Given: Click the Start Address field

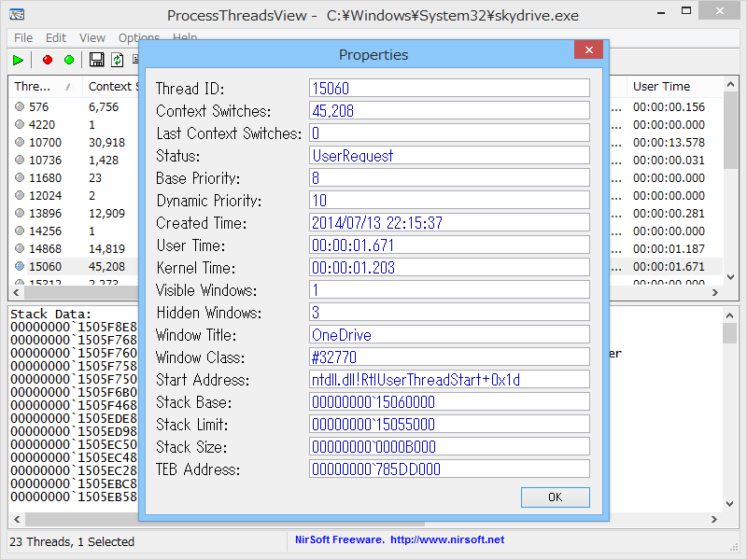Looking at the screenshot, I should (x=449, y=379).
